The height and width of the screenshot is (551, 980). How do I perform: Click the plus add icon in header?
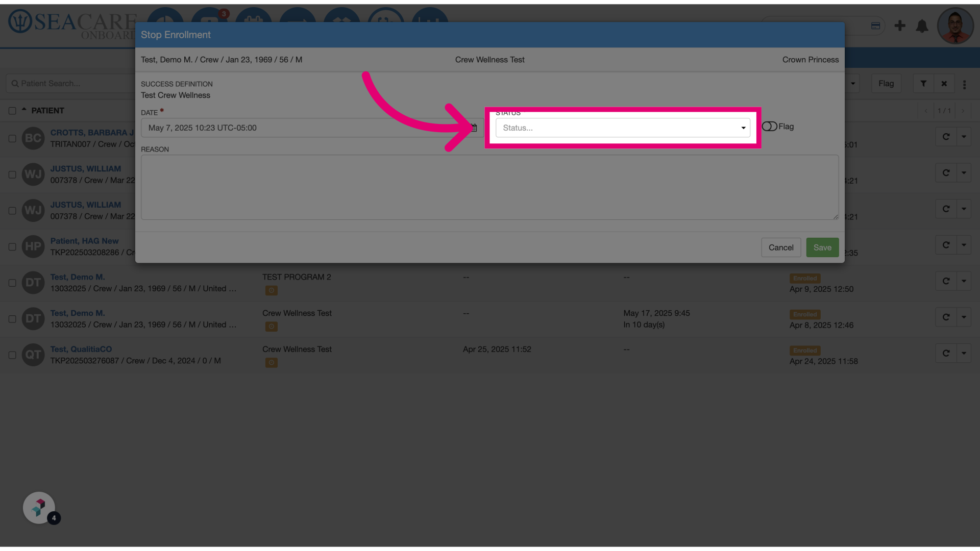pos(900,26)
